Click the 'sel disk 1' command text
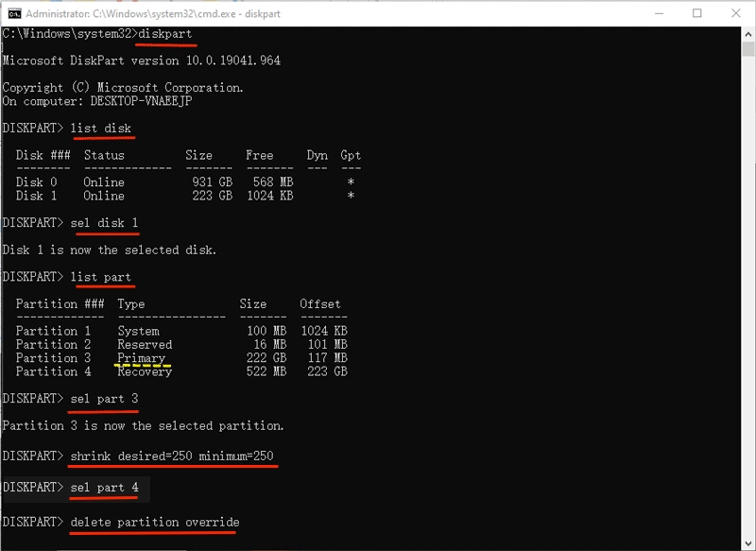Screen dimensions: 756x551 (104, 223)
